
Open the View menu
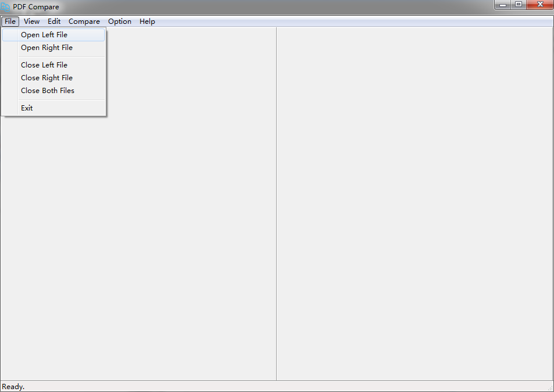pos(31,21)
